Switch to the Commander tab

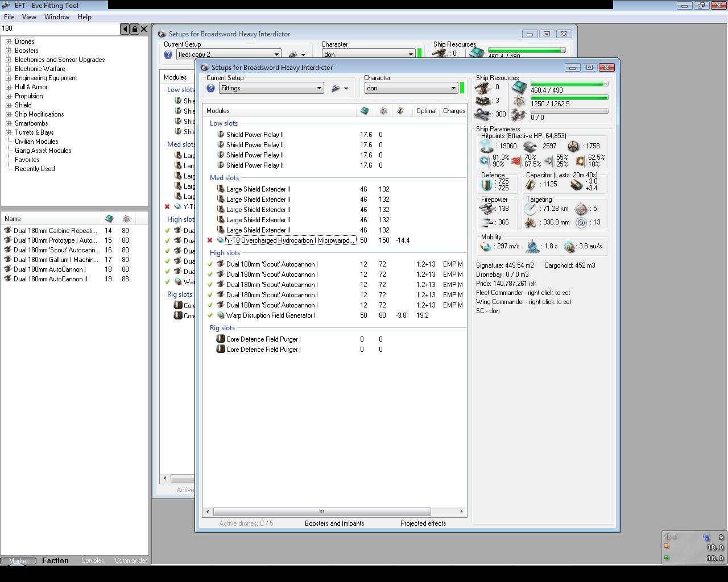131,560
